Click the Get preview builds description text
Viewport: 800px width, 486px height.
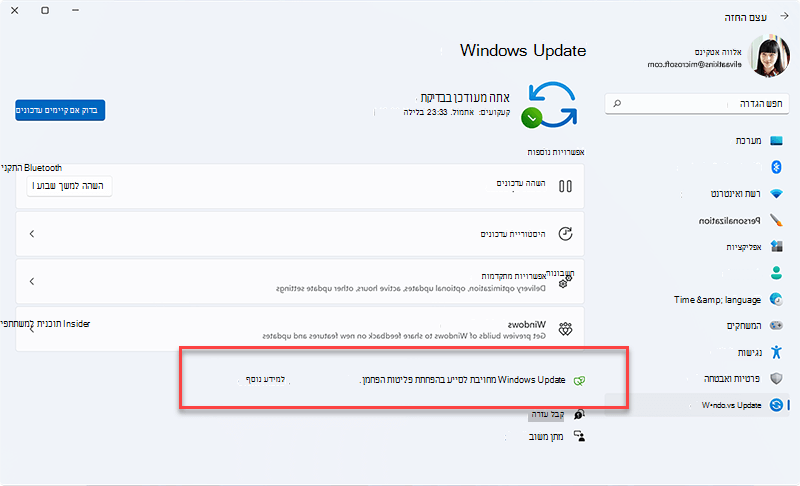tap(404, 336)
